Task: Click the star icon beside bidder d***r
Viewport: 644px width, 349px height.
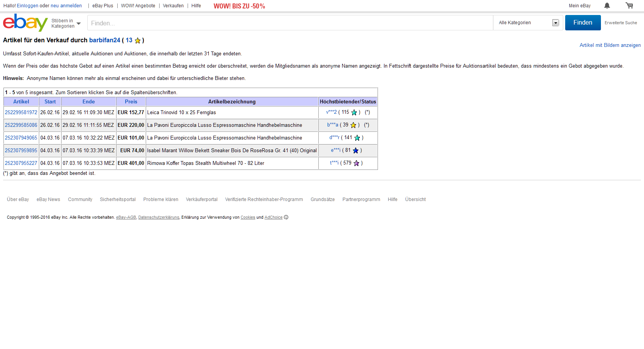Action: 357,138
